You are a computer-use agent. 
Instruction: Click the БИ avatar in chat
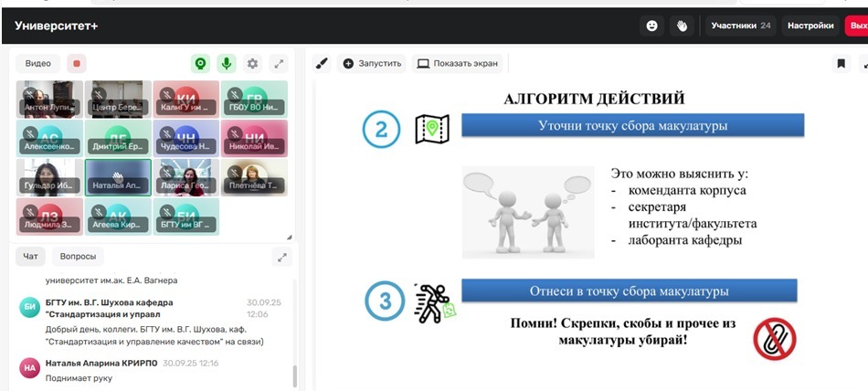point(28,308)
